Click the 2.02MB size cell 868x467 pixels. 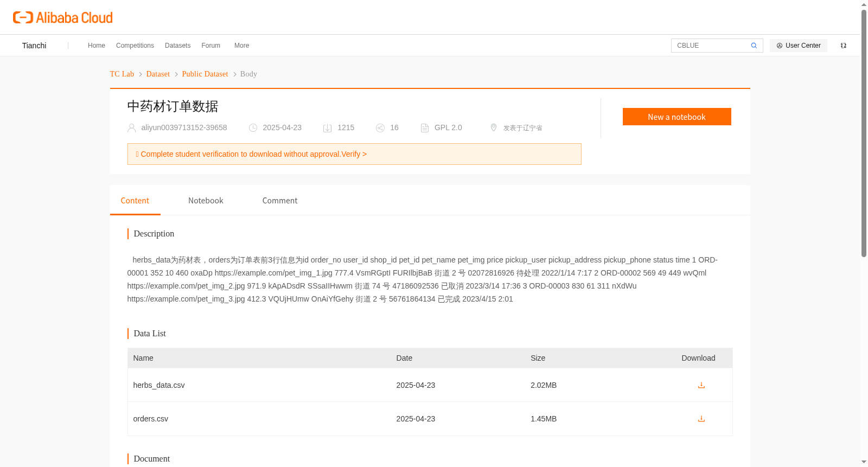[x=544, y=385]
